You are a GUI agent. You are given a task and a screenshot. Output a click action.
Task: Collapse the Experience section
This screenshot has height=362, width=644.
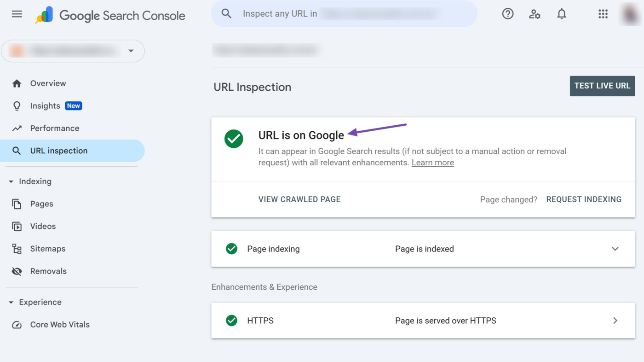11,303
